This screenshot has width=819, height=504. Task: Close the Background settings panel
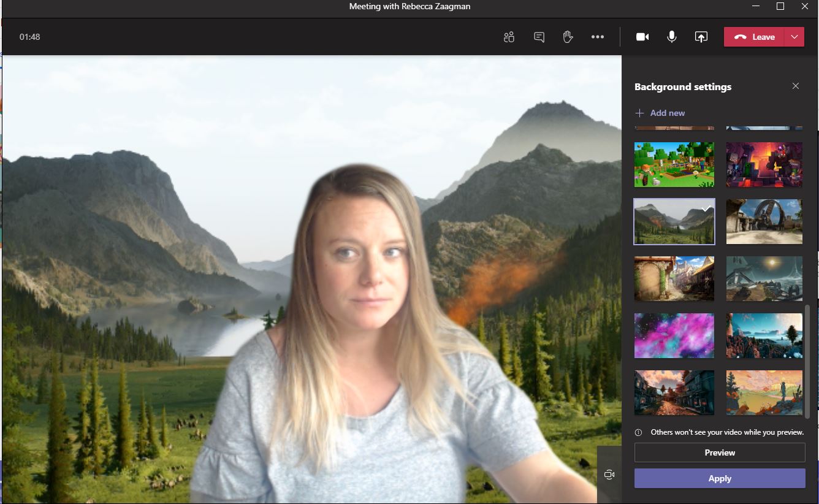(x=796, y=86)
